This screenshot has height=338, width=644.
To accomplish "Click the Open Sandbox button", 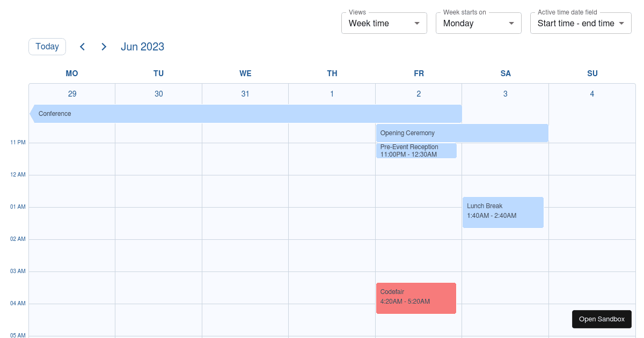I will coord(602,319).
